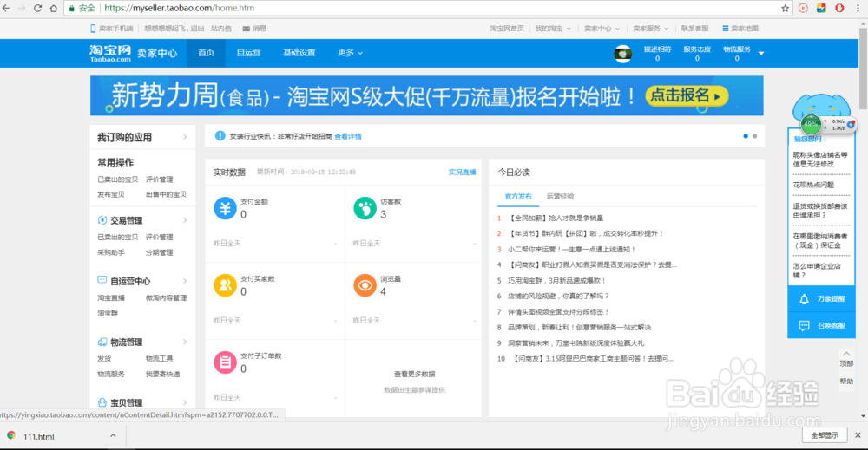
Task: Select the second announcement carousel dot
Action: [754, 136]
